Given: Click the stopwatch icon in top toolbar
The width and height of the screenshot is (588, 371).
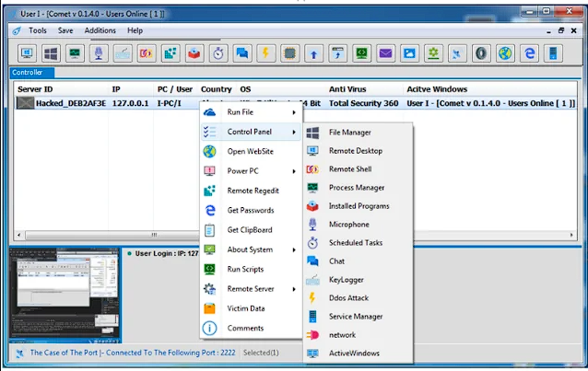Looking at the screenshot, I should point(218,53).
